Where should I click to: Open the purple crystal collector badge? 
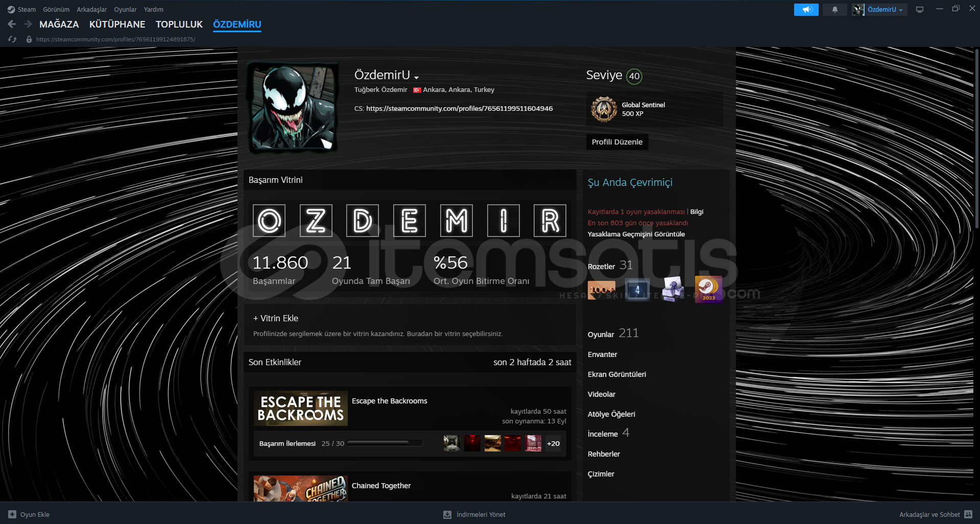673,290
